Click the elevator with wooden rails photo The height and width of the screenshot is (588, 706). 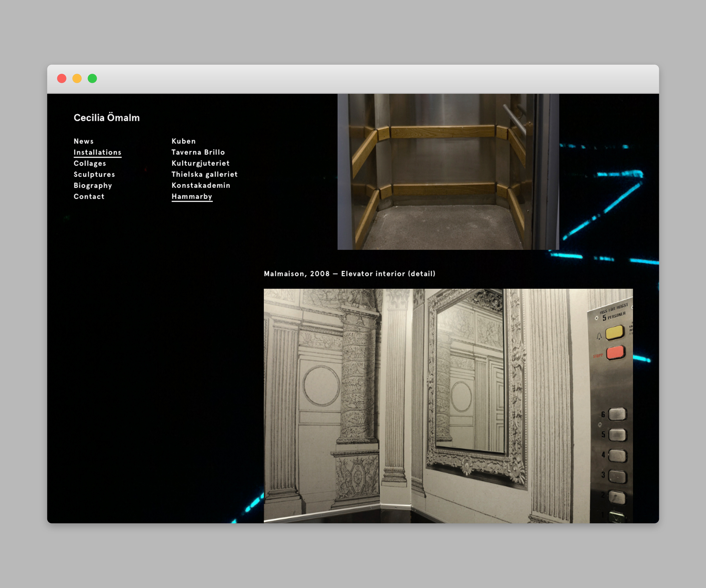[x=448, y=172]
